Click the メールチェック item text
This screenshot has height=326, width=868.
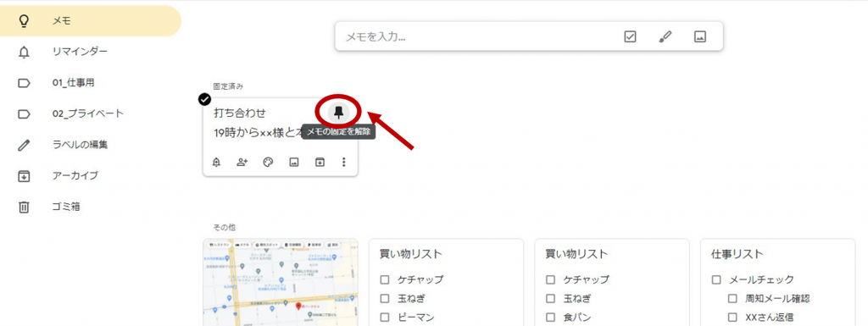(x=761, y=279)
